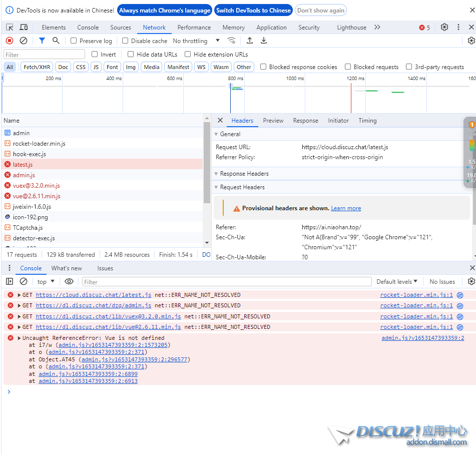Open console live expression eye icon
This screenshot has height=455, width=476.
pyautogui.click(x=69, y=282)
